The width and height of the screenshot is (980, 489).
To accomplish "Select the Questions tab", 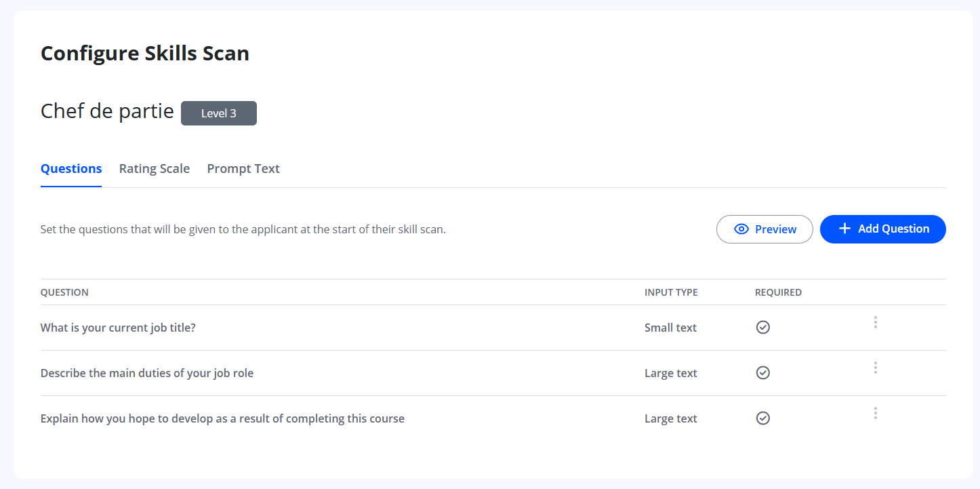I will coord(71,169).
